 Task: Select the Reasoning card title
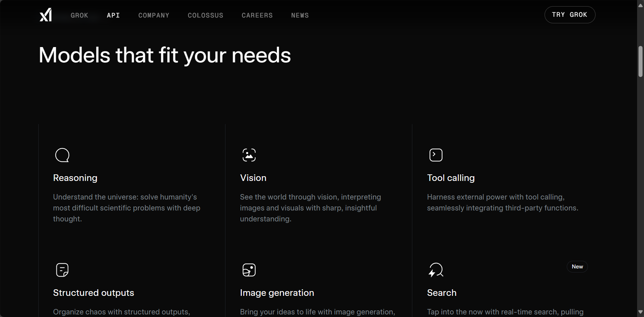(x=75, y=178)
